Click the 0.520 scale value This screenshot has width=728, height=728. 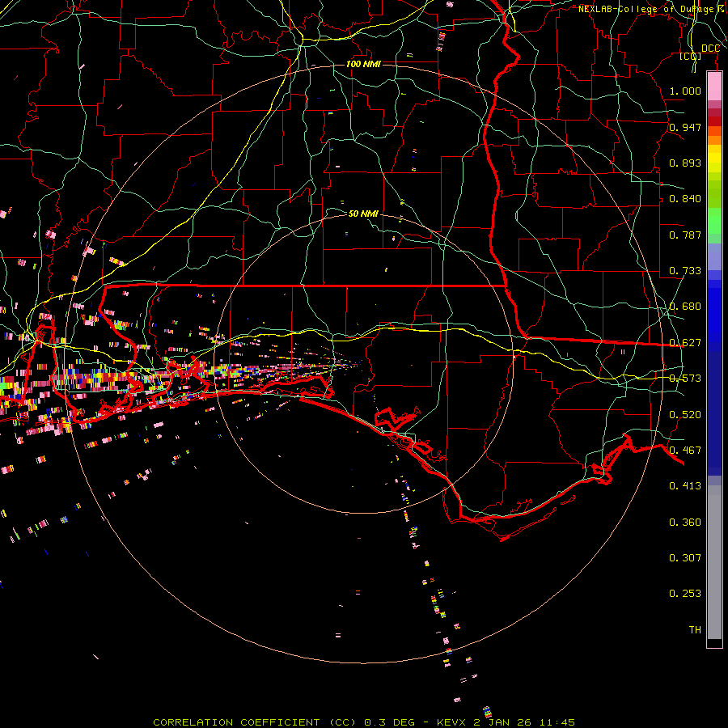pyautogui.click(x=685, y=415)
